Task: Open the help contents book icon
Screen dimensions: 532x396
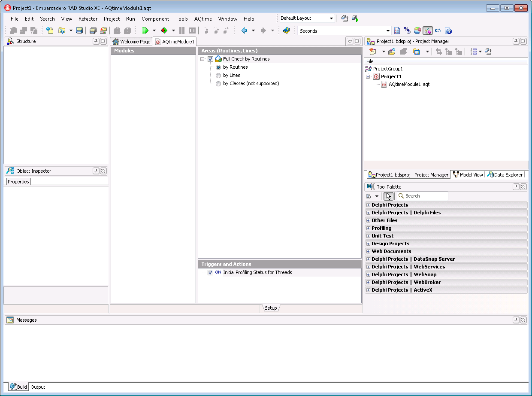Action: click(287, 30)
